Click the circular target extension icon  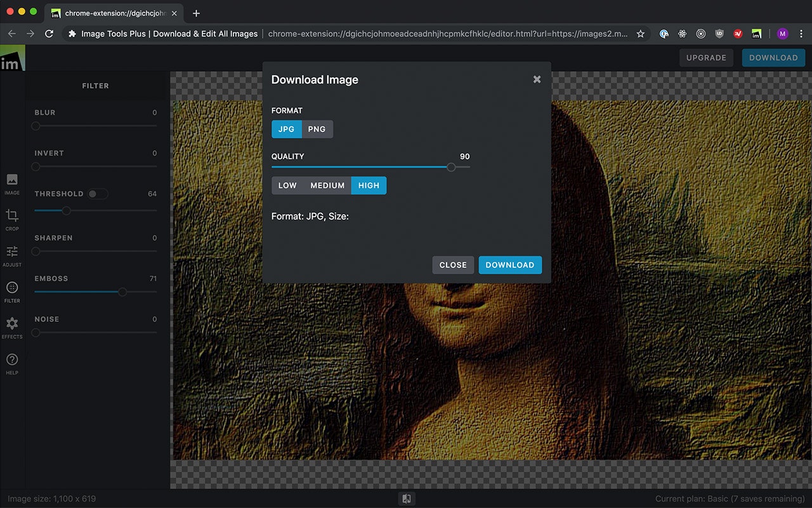pyautogui.click(x=701, y=34)
